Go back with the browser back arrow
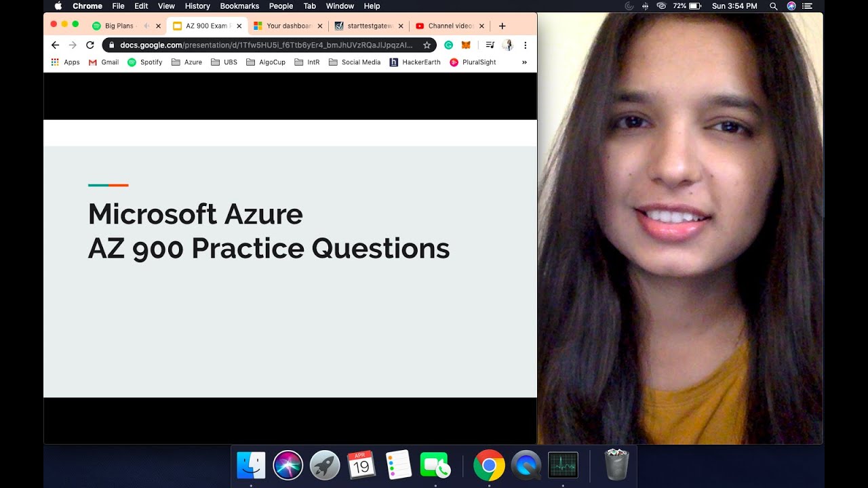868x488 pixels. coord(55,45)
